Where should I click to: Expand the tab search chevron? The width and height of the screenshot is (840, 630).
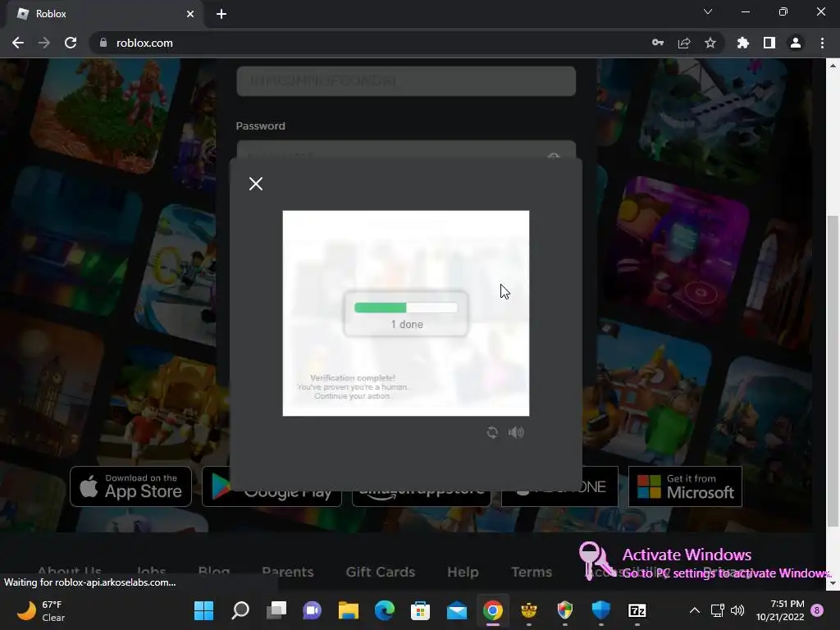(708, 11)
